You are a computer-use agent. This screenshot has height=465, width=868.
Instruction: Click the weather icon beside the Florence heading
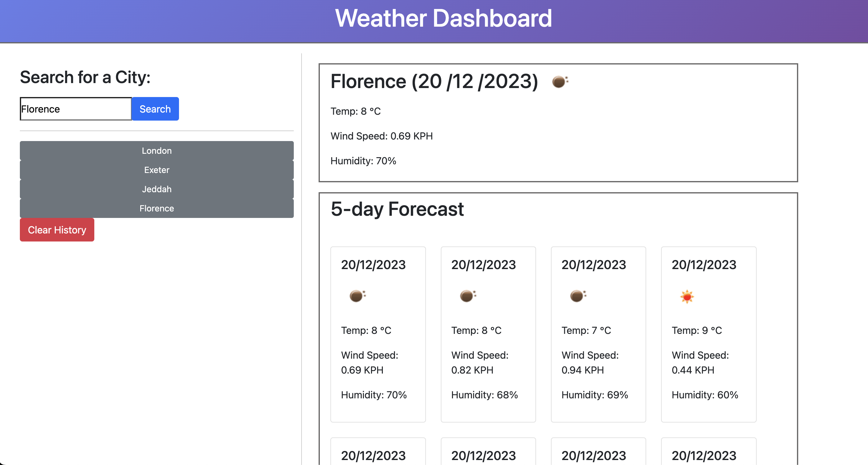(x=560, y=82)
